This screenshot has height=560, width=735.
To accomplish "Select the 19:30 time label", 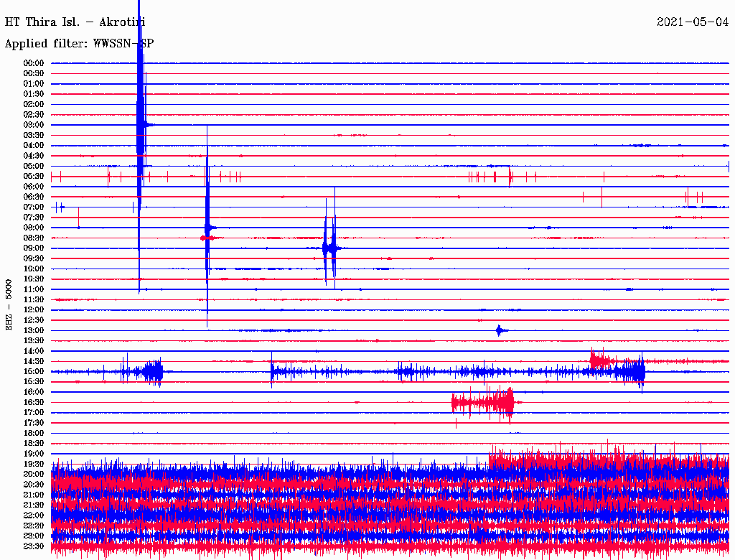I will [33, 465].
